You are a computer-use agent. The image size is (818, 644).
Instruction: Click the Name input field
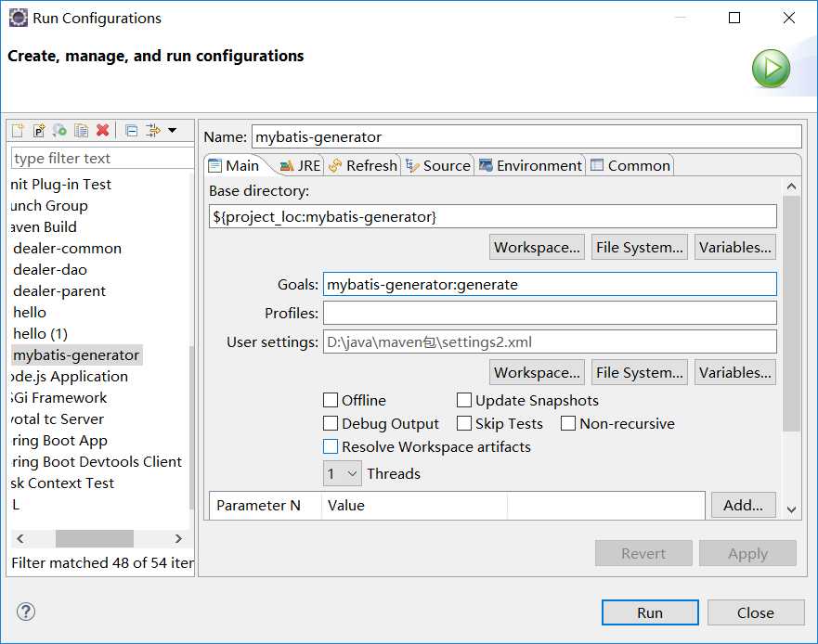pyautogui.click(x=526, y=136)
